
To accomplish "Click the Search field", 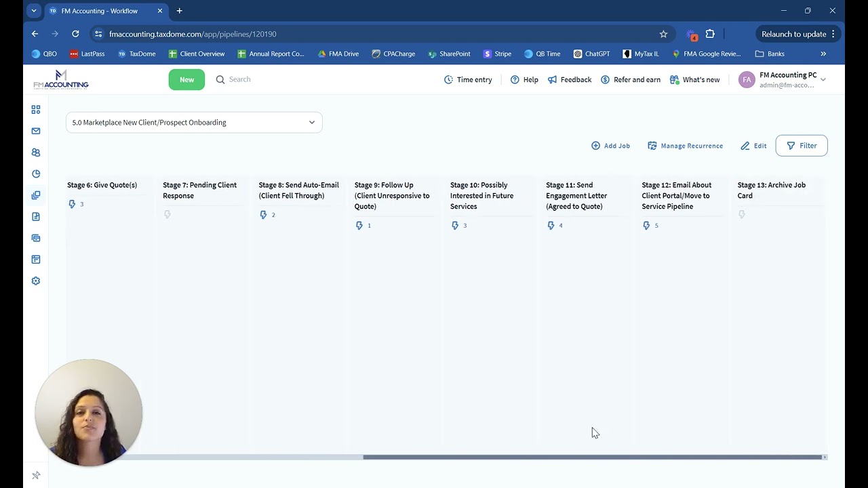I will pyautogui.click(x=240, y=79).
